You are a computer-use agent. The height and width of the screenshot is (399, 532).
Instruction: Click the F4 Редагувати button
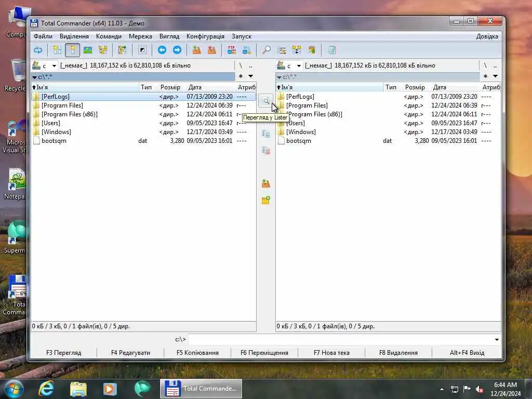130,353
